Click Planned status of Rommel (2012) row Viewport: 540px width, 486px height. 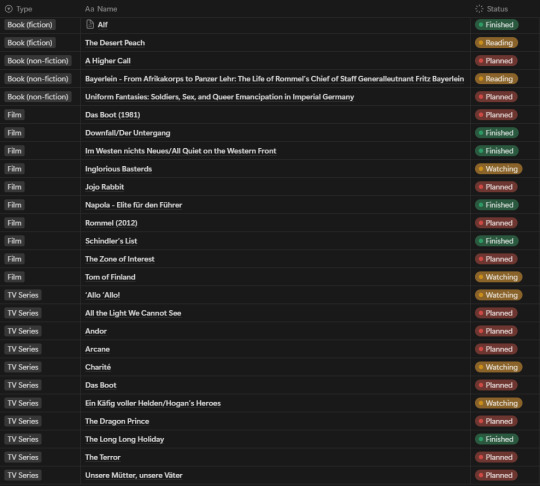coord(496,223)
